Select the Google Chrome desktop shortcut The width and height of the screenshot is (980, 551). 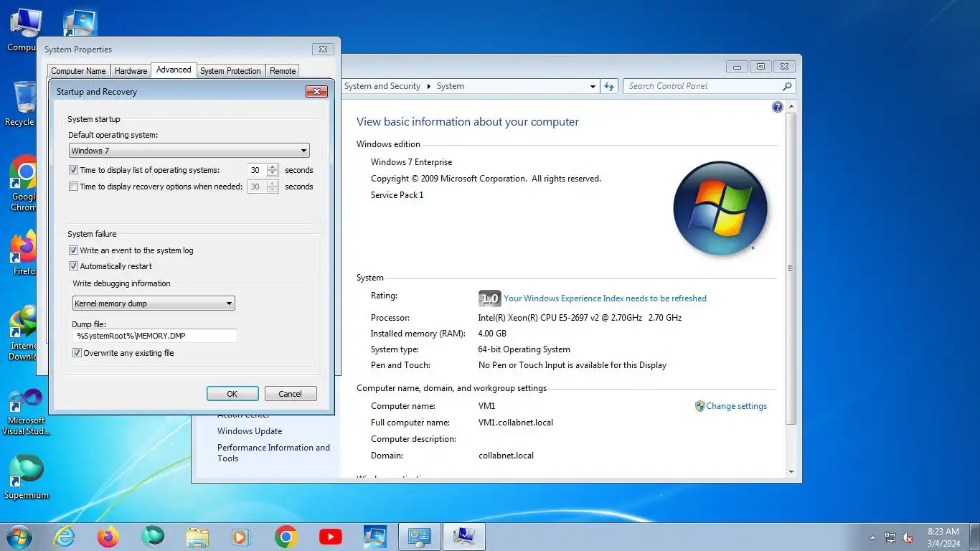point(24,184)
